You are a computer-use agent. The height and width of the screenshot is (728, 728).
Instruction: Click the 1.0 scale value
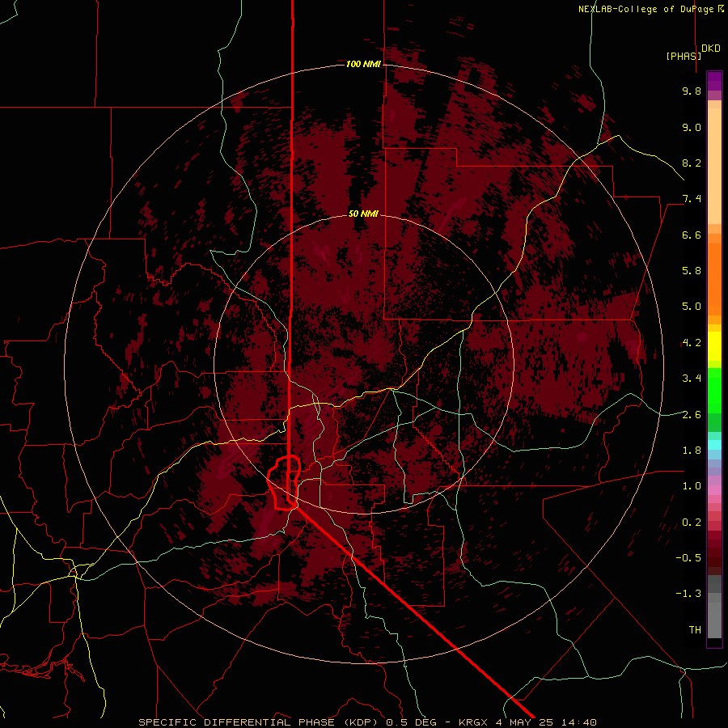pyautogui.click(x=692, y=486)
